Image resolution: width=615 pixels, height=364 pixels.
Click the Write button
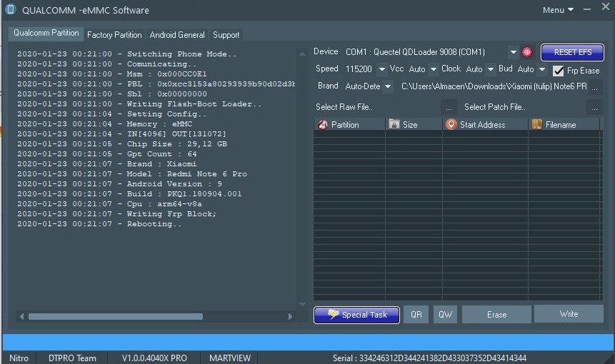(569, 314)
